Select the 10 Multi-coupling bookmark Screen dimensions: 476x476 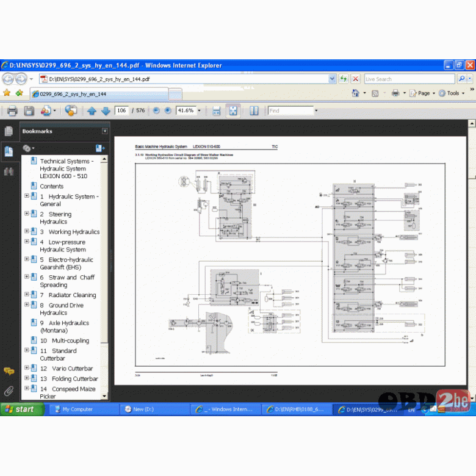point(65,341)
